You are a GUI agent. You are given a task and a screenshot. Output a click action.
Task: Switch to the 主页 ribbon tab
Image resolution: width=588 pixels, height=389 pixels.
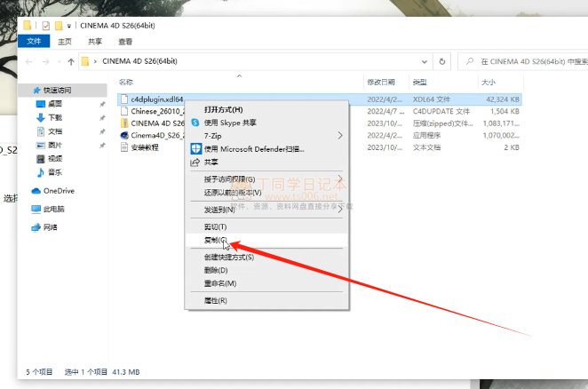pyautogui.click(x=65, y=41)
